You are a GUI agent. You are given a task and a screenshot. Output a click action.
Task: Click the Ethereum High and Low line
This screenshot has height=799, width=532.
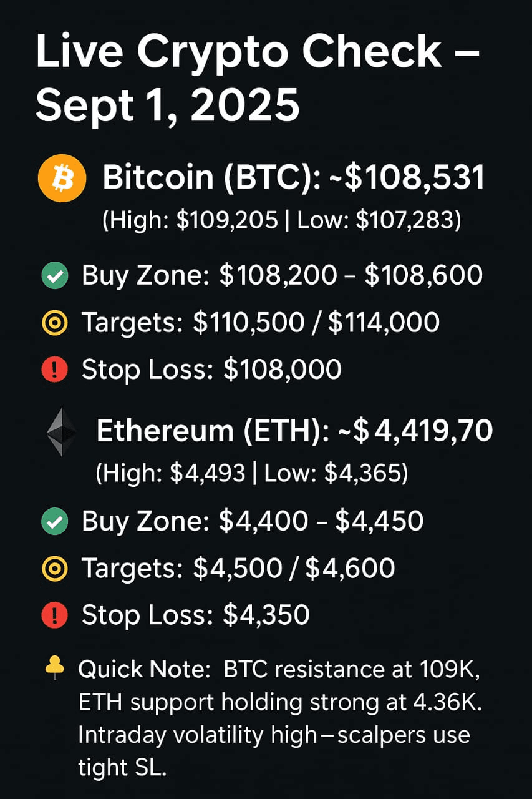click(251, 474)
